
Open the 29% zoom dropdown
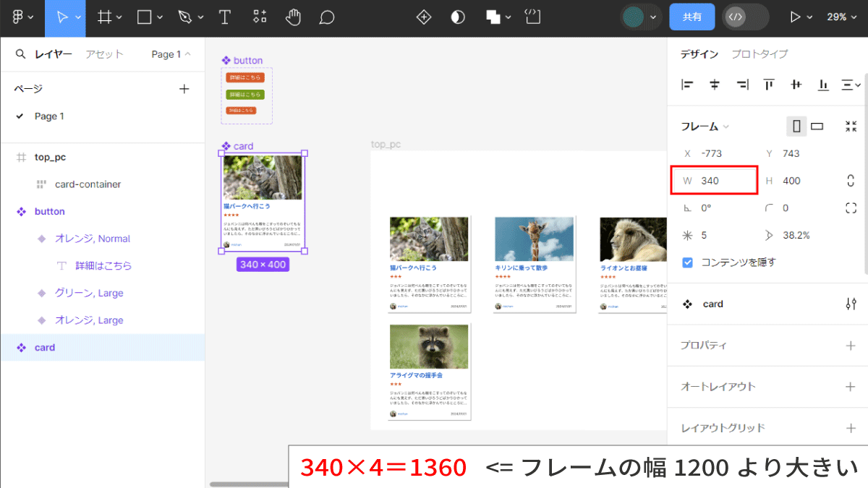(843, 17)
